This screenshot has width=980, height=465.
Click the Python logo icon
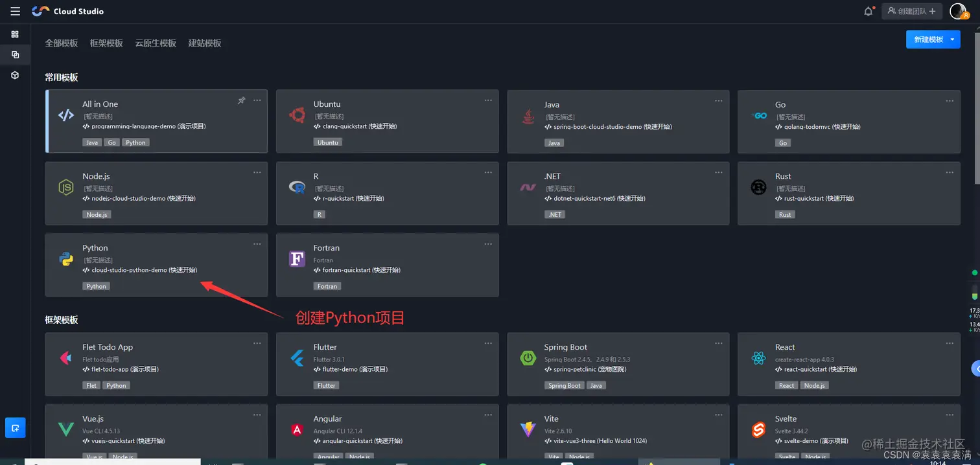[x=65, y=259]
